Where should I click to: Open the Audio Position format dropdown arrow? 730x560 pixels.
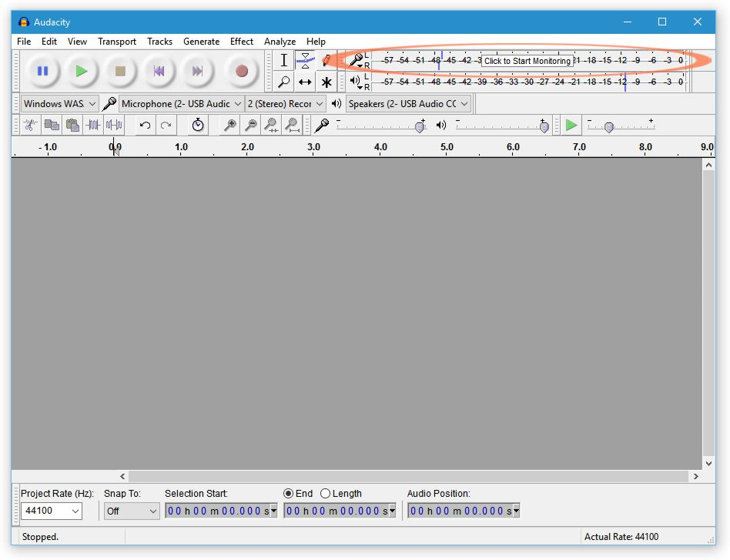pyautogui.click(x=516, y=511)
